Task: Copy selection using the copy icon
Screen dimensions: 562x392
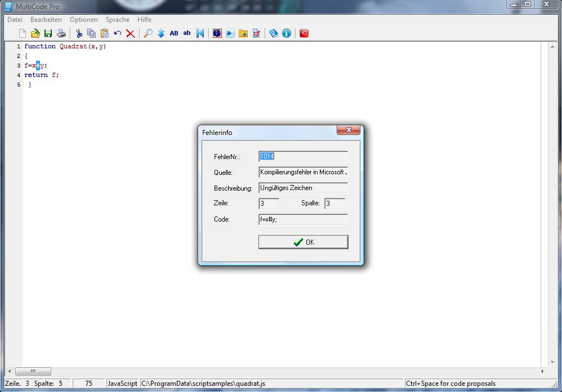Action: 92,33
